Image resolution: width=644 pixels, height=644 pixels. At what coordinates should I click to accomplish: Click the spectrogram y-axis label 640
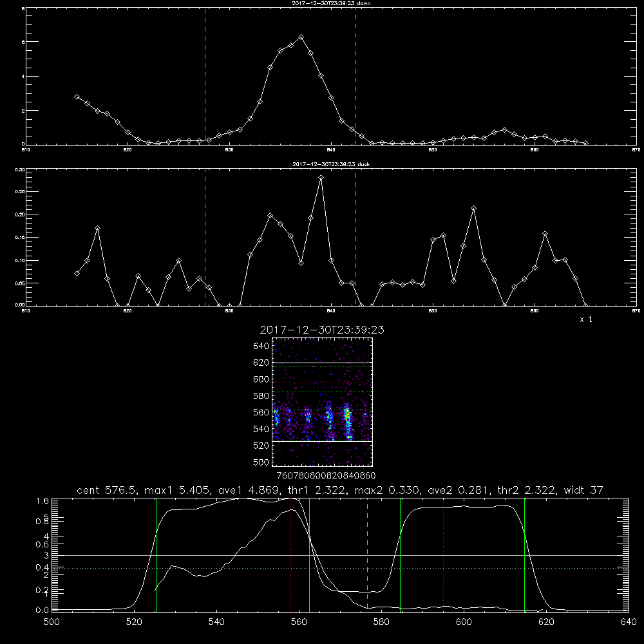(261, 346)
